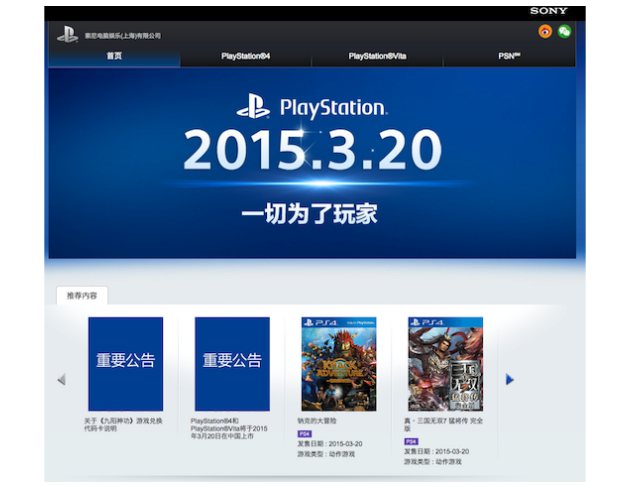Click PlayStation®4和PlayStation®Vita将于2015年3月20日 link

click(x=229, y=428)
